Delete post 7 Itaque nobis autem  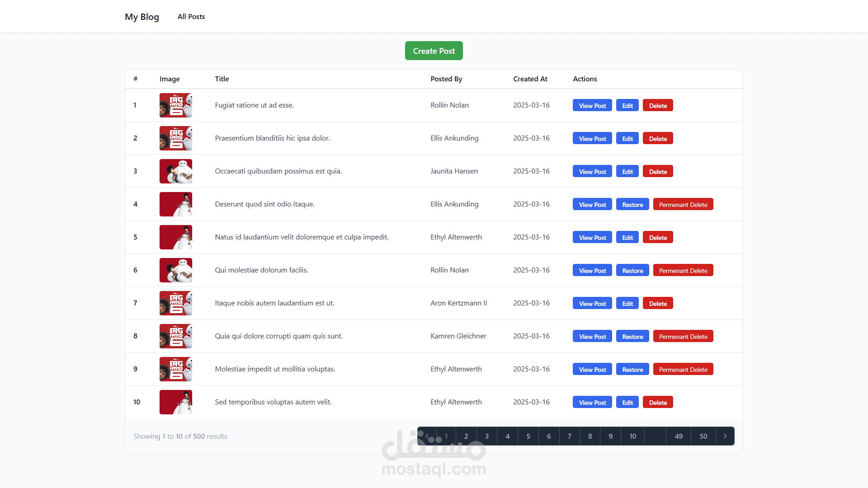(x=658, y=303)
